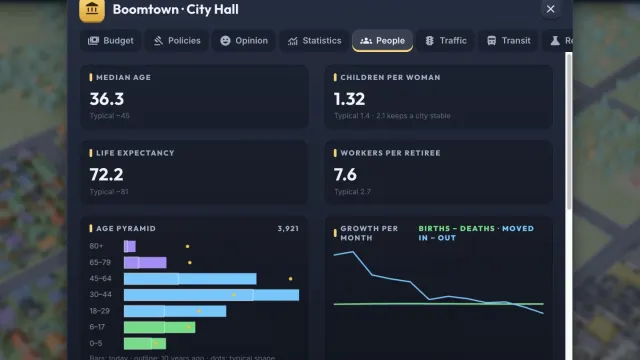Click the Budget money icon
The image size is (640, 360).
click(x=93, y=41)
